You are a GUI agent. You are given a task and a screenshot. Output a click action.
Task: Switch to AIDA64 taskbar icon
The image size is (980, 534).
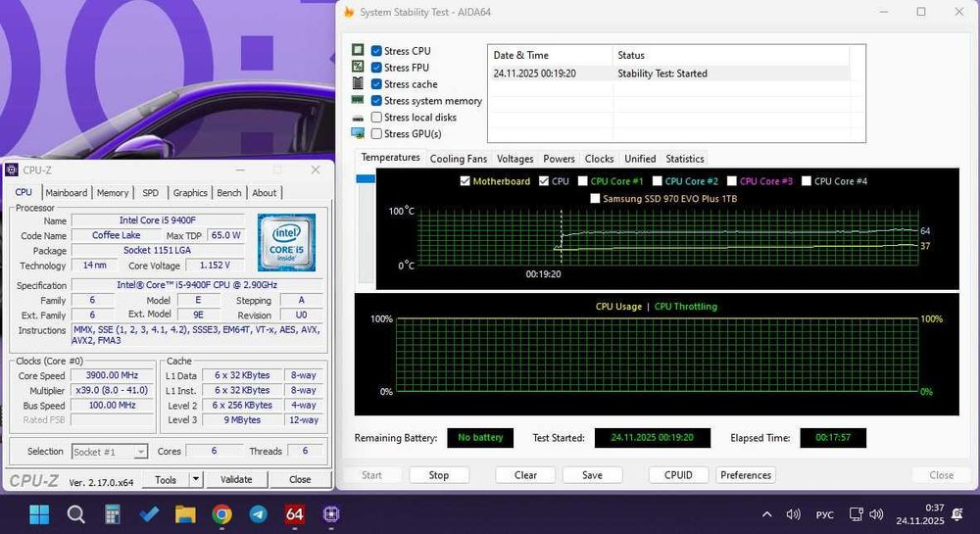294,514
